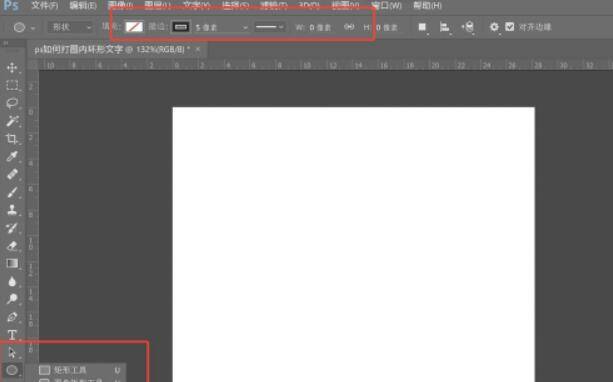613x382 pixels.
Task: Select the Crop tool
Action: [x=12, y=139]
